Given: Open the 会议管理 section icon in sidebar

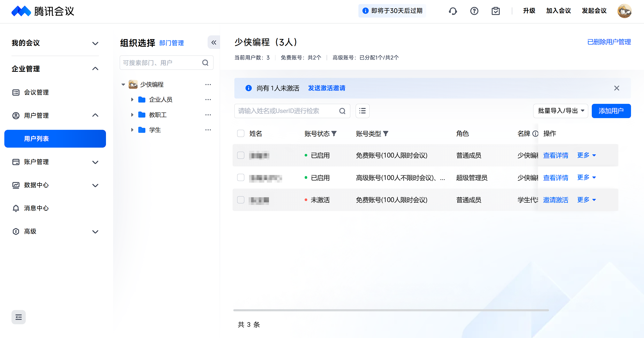Looking at the screenshot, I should (x=16, y=92).
